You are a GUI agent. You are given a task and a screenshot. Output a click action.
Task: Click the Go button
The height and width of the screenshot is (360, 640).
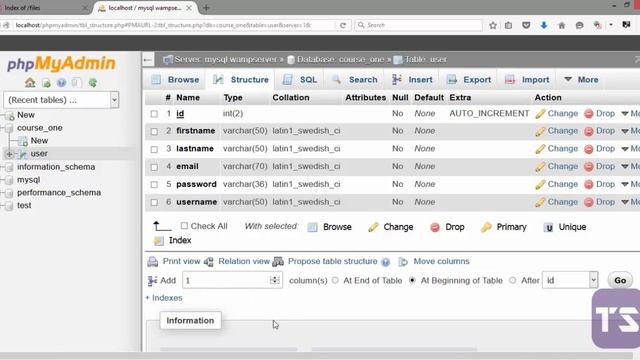point(620,280)
